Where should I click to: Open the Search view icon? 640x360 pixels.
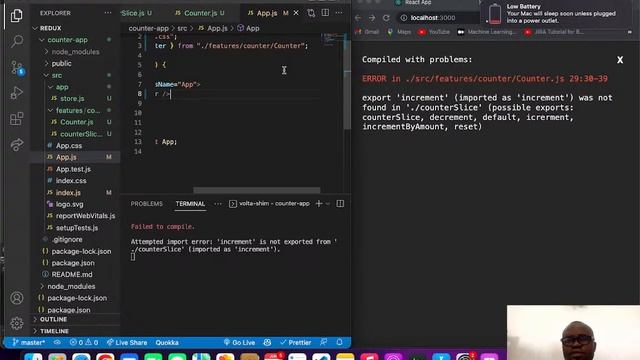pos(17,41)
